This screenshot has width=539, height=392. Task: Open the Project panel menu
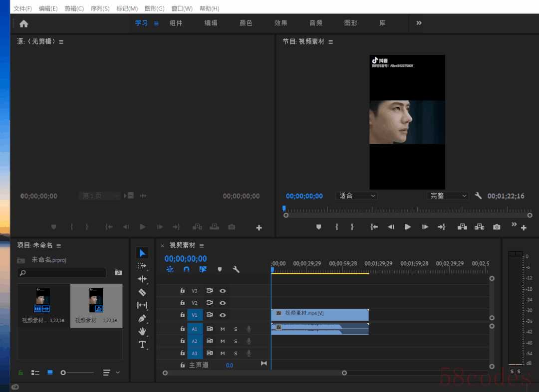[x=59, y=246]
